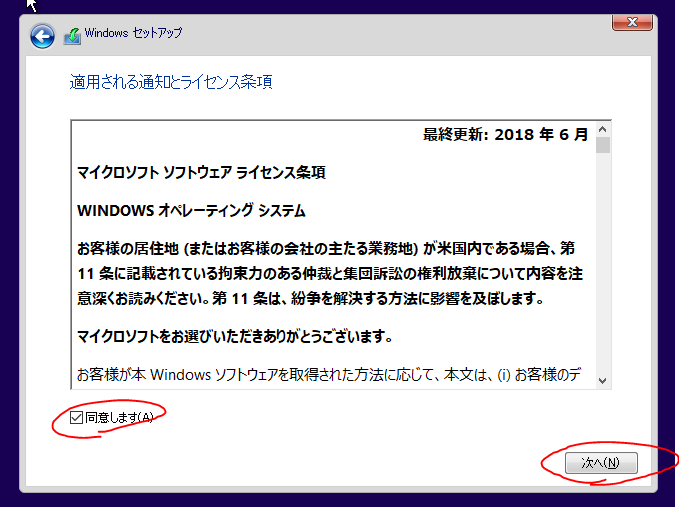Click the license text scrollbar thumb

pyautogui.click(x=602, y=145)
